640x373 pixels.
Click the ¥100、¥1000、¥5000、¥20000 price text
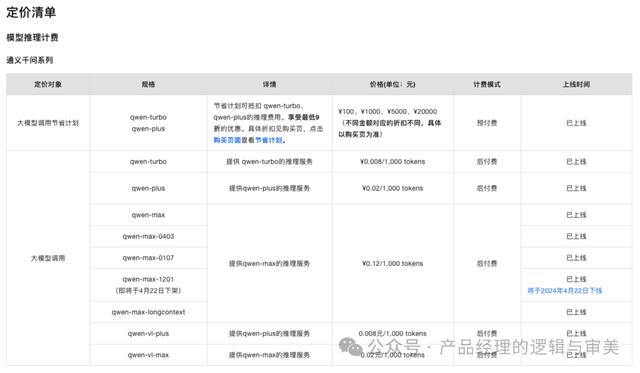(387, 111)
